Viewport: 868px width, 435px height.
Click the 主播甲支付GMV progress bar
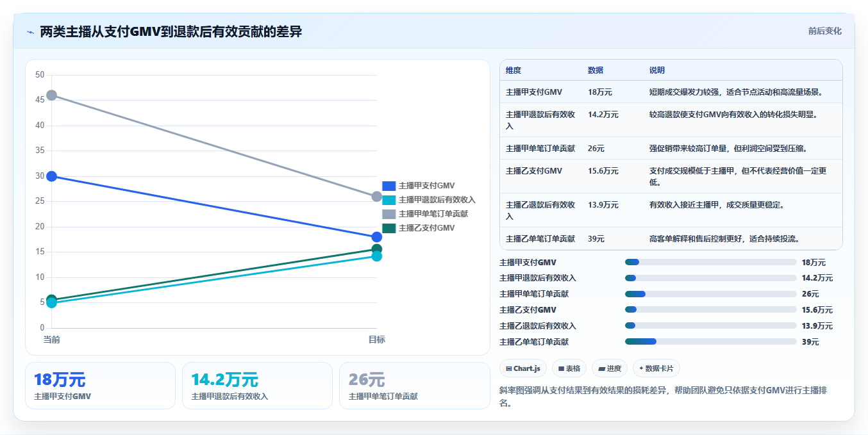(711, 262)
